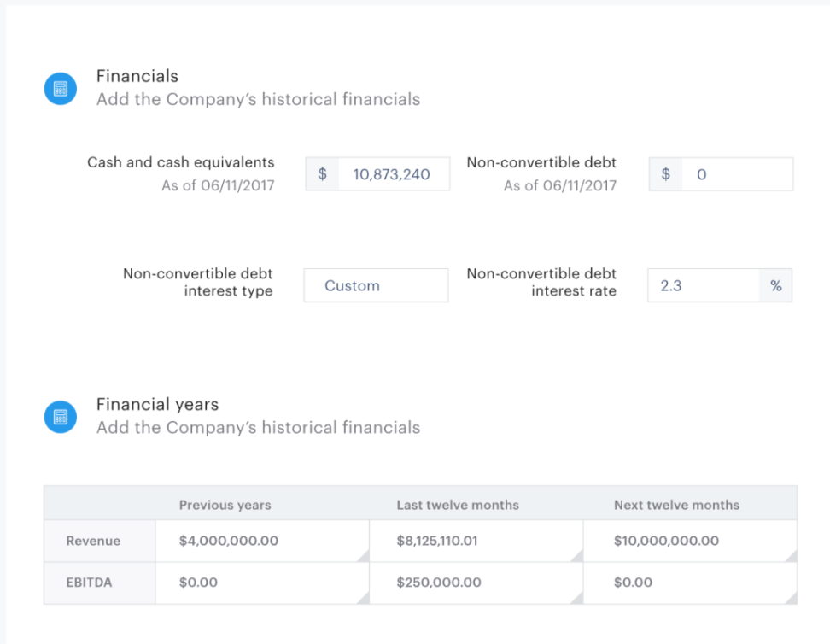The image size is (830, 644).
Task: Click the EBITDA row label
Action: pos(89,583)
